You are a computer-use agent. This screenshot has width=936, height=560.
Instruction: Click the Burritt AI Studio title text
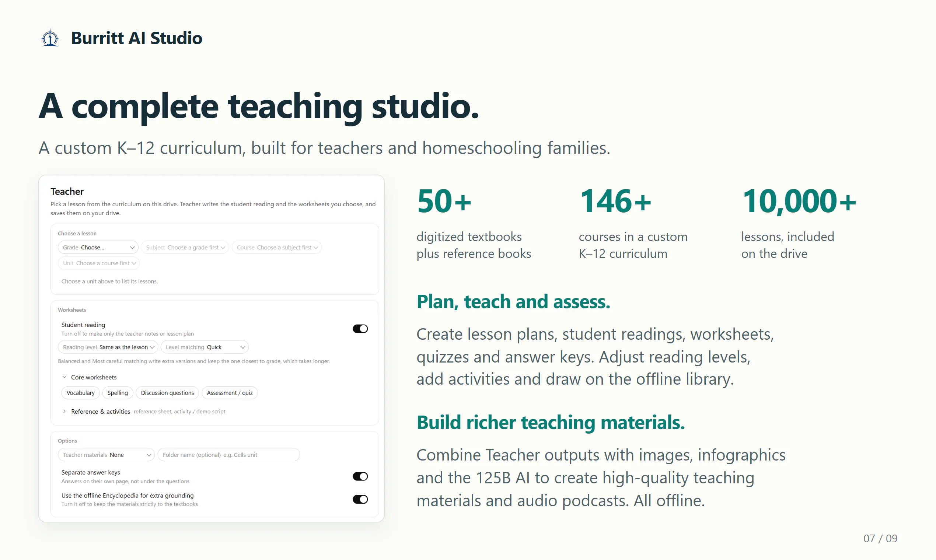coord(137,38)
